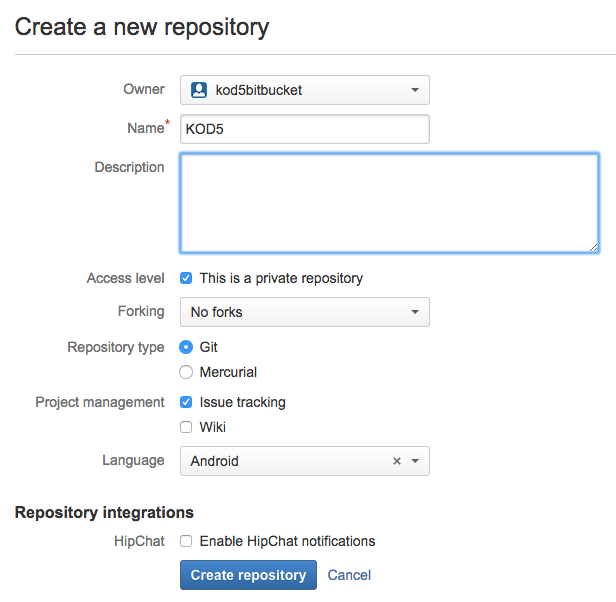Select the Mercurial repository type radio button

coord(186,372)
